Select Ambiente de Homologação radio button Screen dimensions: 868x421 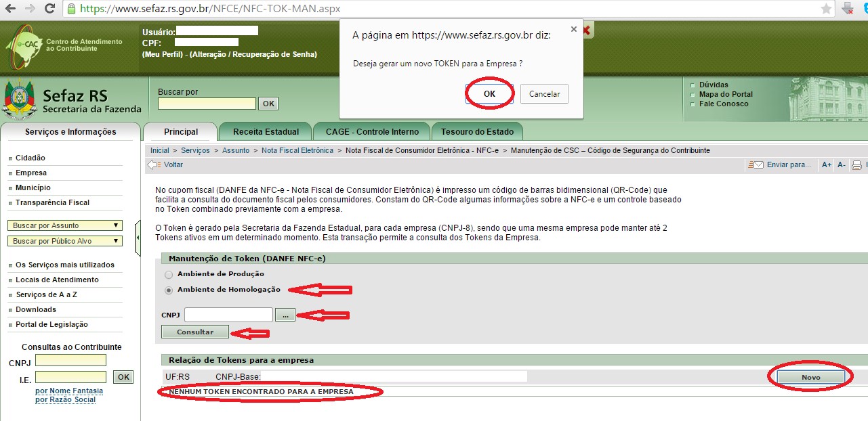click(169, 290)
